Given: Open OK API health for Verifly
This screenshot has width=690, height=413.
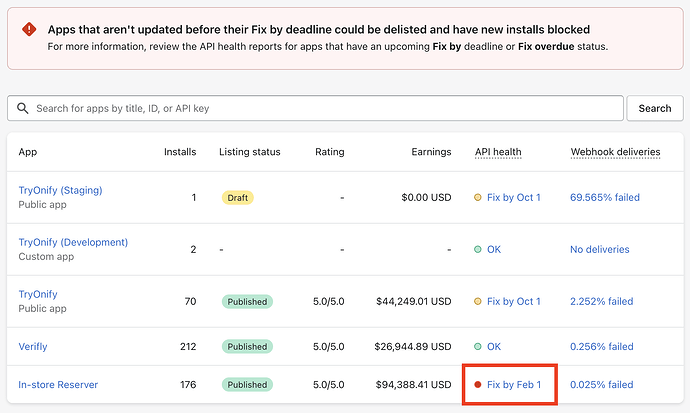Looking at the screenshot, I should click(494, 347).
